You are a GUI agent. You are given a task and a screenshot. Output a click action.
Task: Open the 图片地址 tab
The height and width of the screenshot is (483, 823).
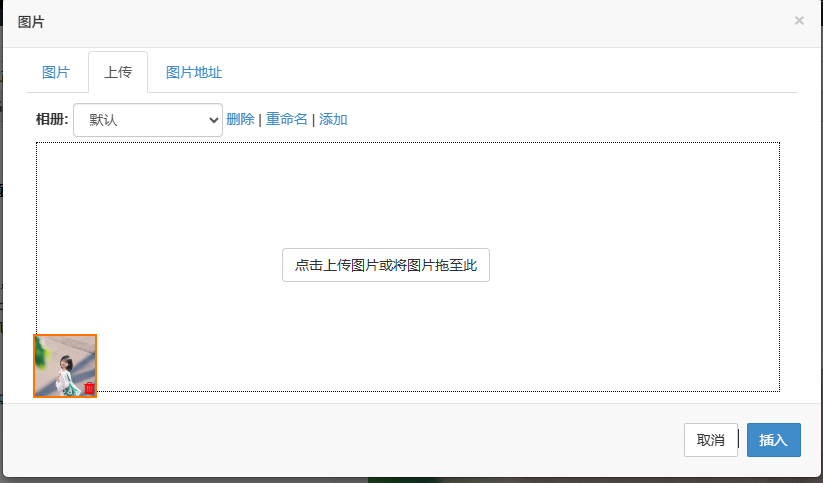click(194, 72)
